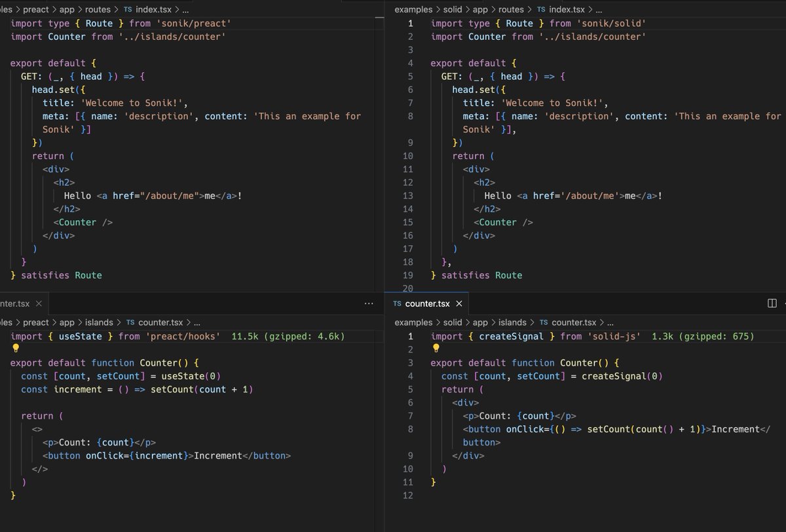Click the empty fragment '<>' opening tag
Image resolution: width=786 pixels, height=532 pixels.
point(37,429)
